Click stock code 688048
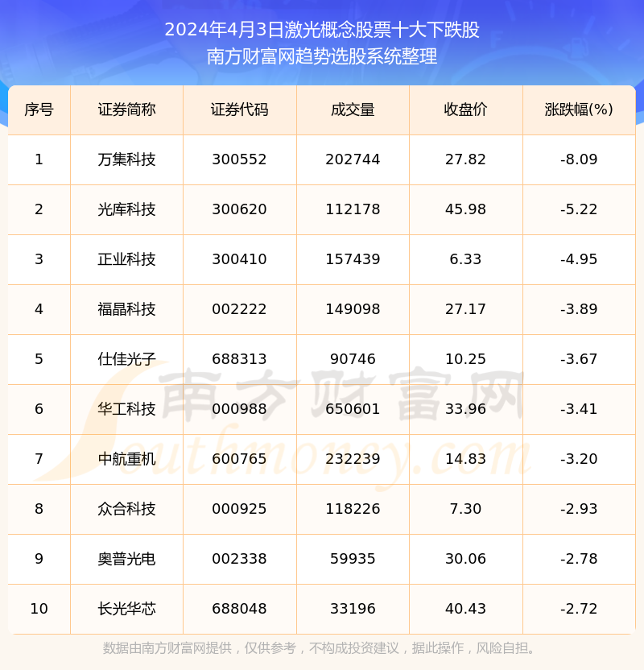 click(x=239, y=609)
